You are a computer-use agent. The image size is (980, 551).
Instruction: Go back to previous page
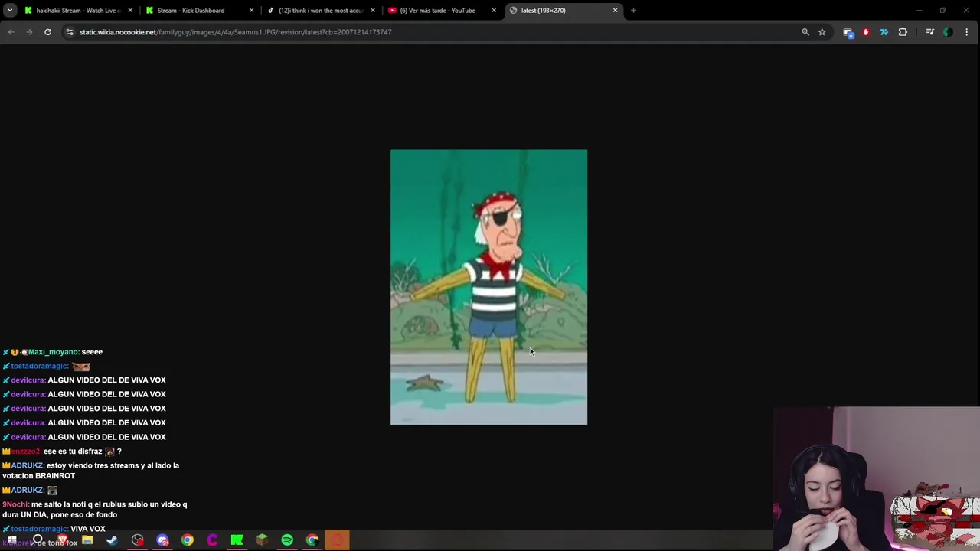11,32
